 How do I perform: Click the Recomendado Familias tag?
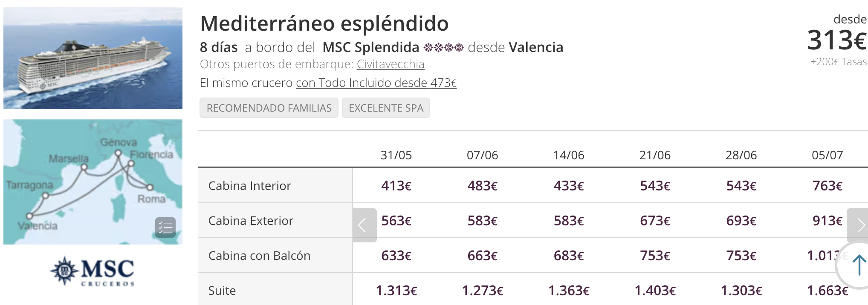pos(269,108)
